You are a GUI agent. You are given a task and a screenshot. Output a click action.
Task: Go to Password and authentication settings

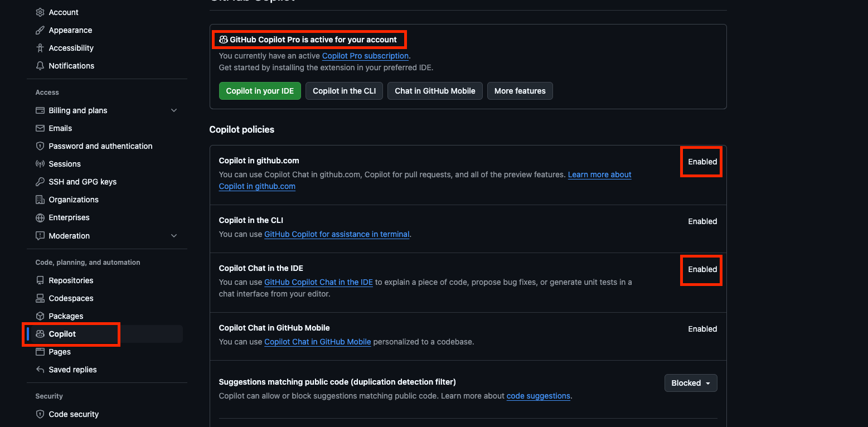click(x=100, y=146)
